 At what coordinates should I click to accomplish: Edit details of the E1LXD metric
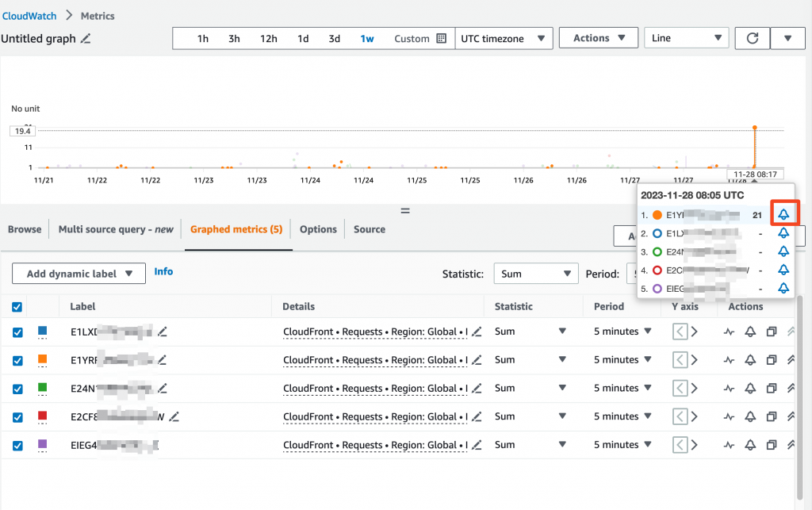477,332
